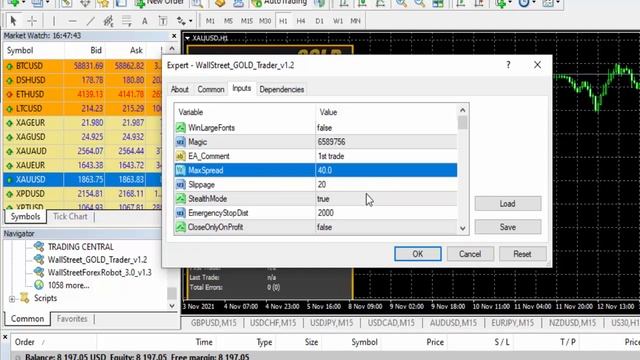Switch chart timeframe to M1
Viewport: 640px width, 360px height.
[x=210, y=21]
